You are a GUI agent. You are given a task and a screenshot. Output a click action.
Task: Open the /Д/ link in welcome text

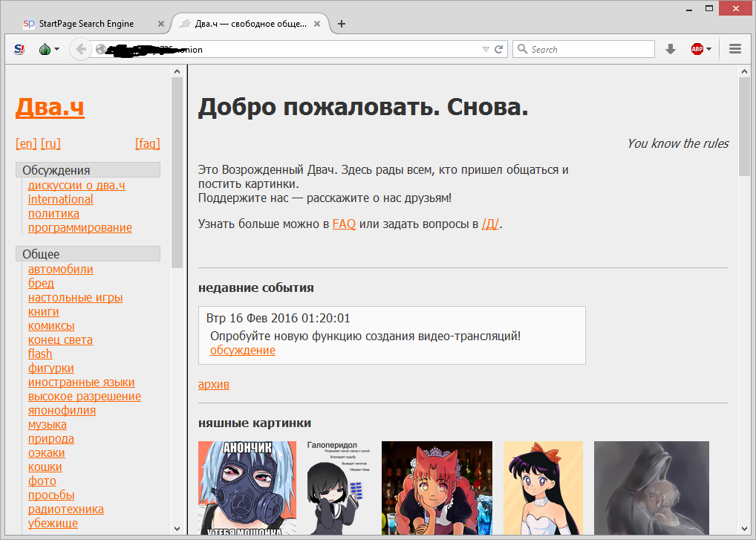[490, 224]
